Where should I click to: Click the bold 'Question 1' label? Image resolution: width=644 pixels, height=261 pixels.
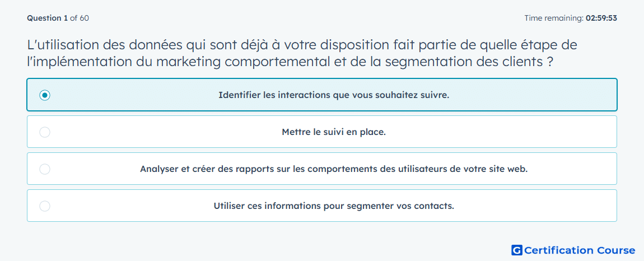(48, 18)
